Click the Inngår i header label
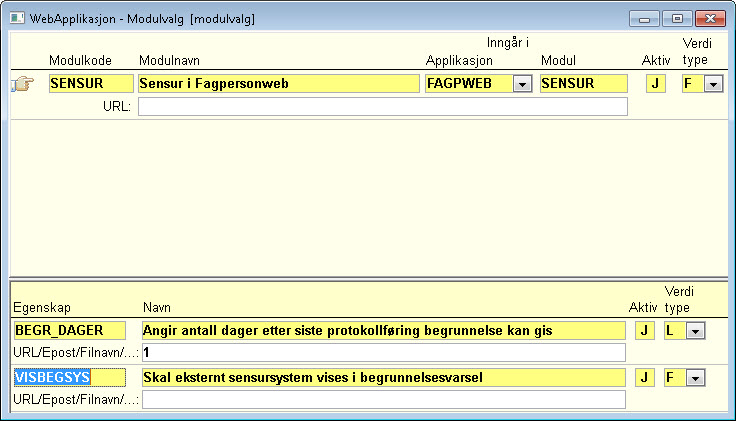The height and width of the screenshot is (421, 736). point(507,43)
